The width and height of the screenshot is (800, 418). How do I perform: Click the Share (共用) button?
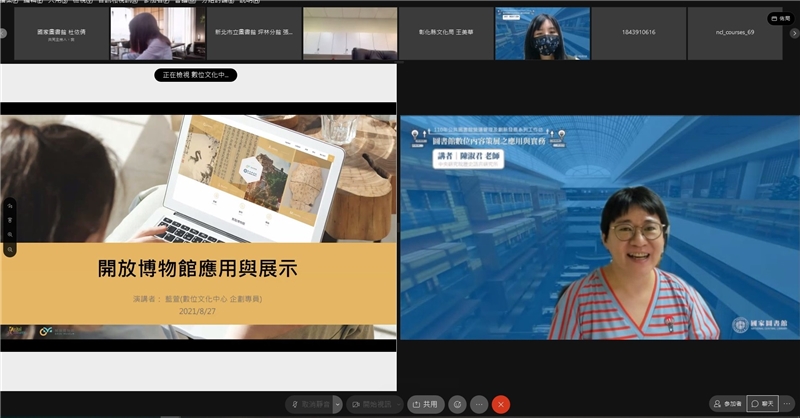426,404
